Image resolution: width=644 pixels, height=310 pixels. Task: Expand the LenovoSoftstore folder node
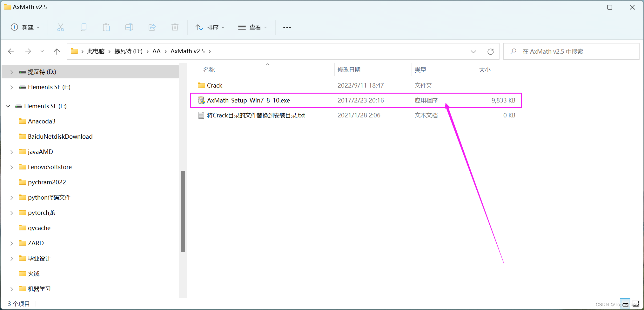coord(11,167)
